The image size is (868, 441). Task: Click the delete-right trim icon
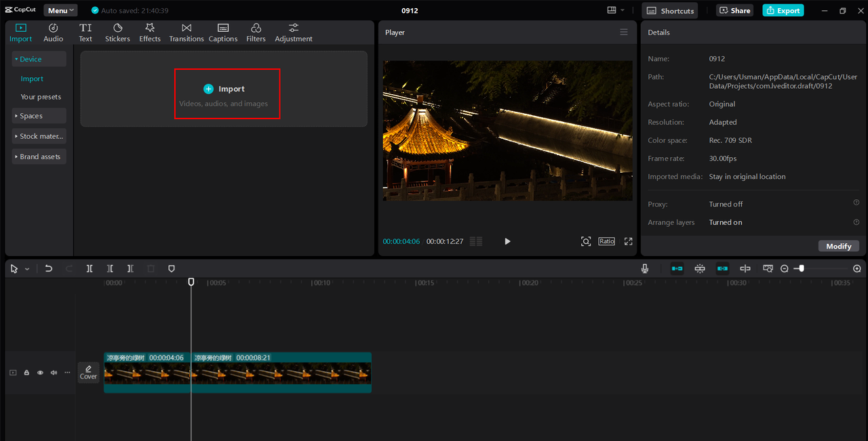pyautogui.click(x=130, y=268)
